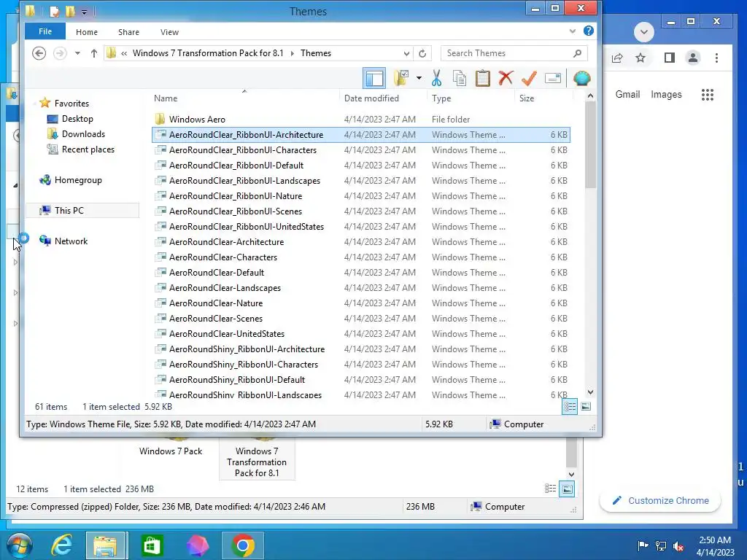Click the Paste clipboard icon
This screenshot has height=560, width=747.
(483, 78)
